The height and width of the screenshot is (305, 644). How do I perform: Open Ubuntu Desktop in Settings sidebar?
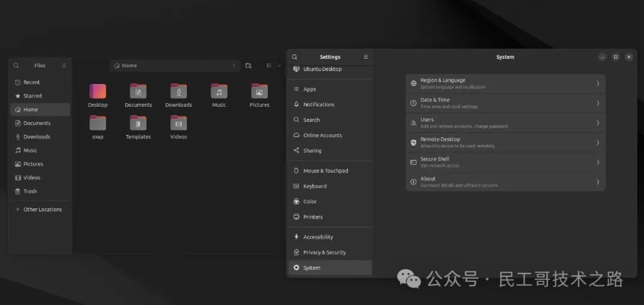pyautogui.click(x=330, y=69)
